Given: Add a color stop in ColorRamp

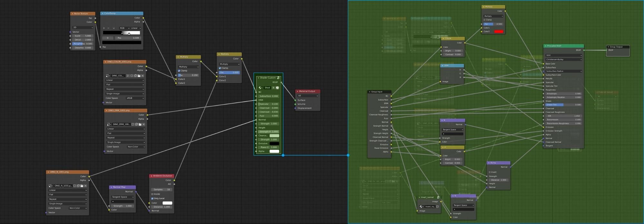Looking at the screenshot, I should (x=104, y=28).
